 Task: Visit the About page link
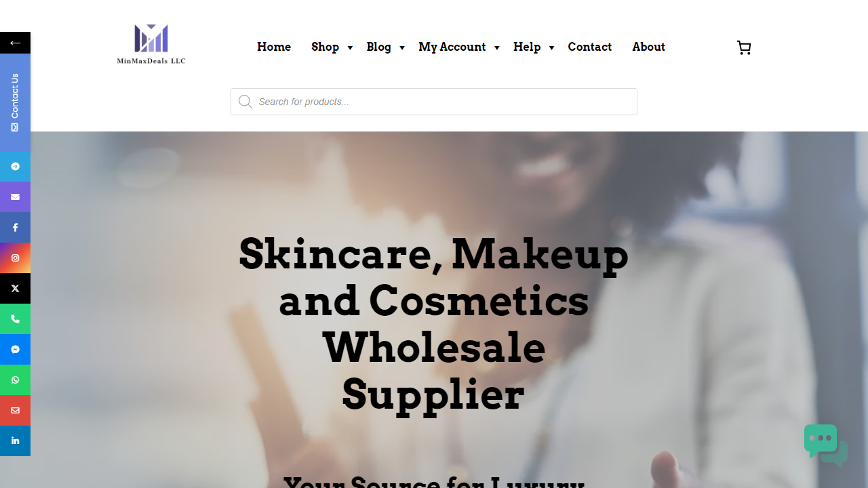[x=649, y=47]
